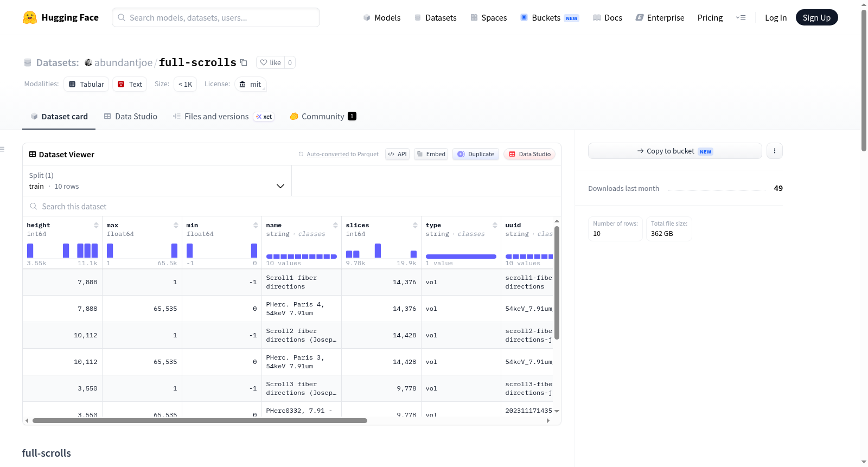Click the abundantjoe user avatar icon
Viewport: 868px width, 467px height.
[88, 62]
